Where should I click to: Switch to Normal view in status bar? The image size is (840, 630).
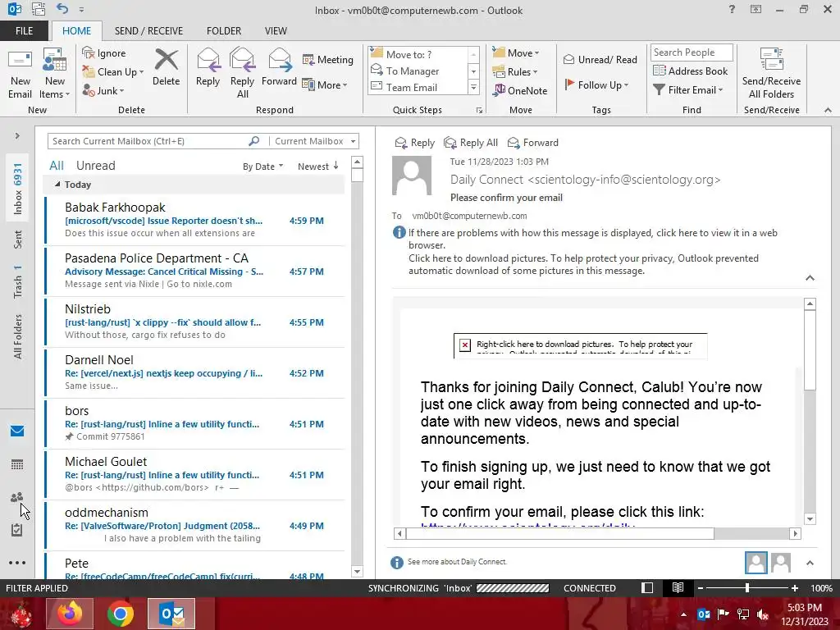pos(647,587)
